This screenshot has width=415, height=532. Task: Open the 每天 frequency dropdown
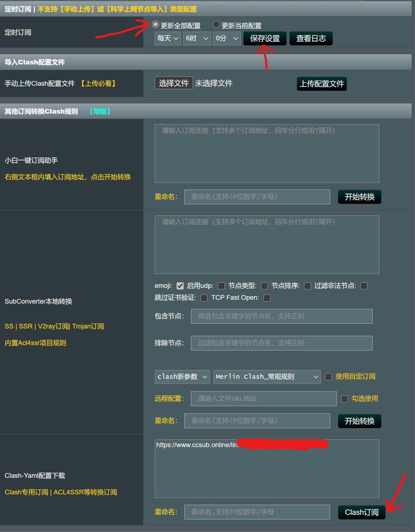coord(168,38)
